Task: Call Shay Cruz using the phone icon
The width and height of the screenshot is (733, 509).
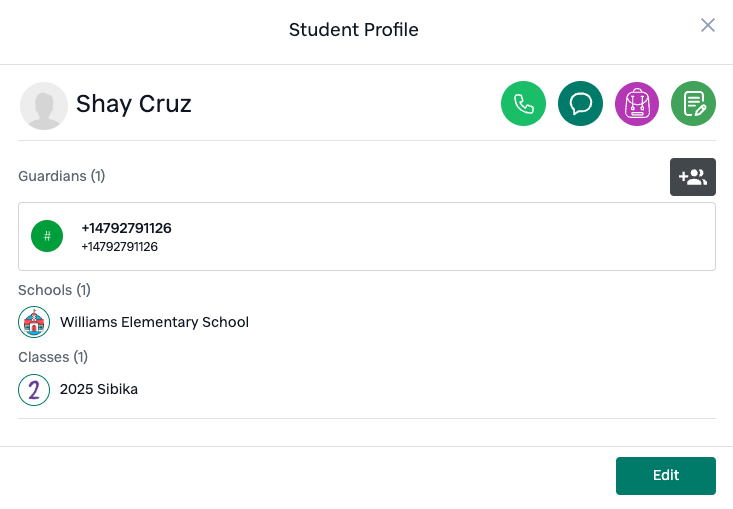Action: click(x=523, y=103)
